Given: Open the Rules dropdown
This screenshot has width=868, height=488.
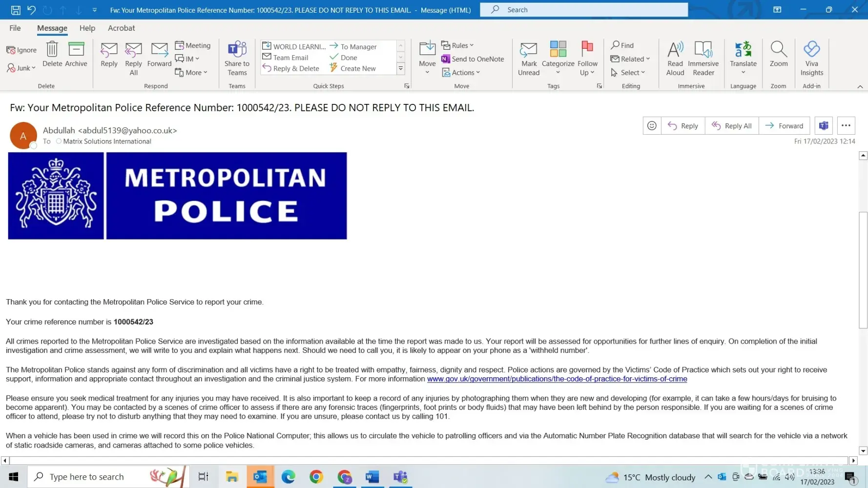Looking at the screenshot, I should point(457,45).
